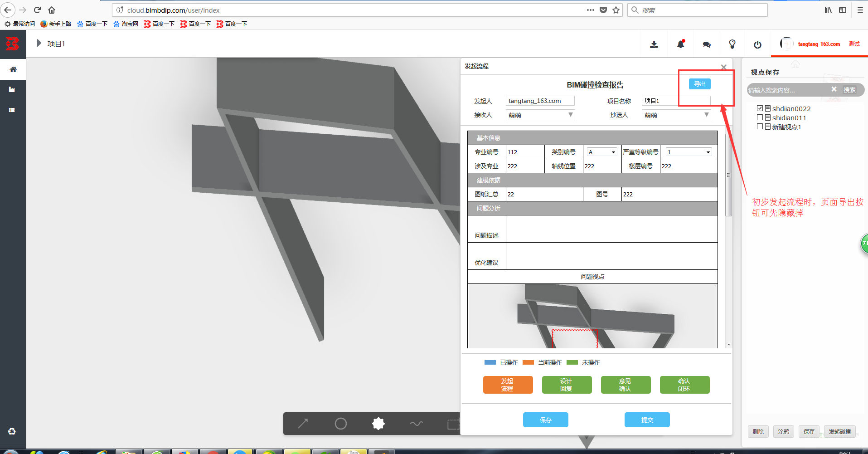The image size is (868, 454).
Task: Click the 图纸汇总 input field
Action: click(544, 194)
